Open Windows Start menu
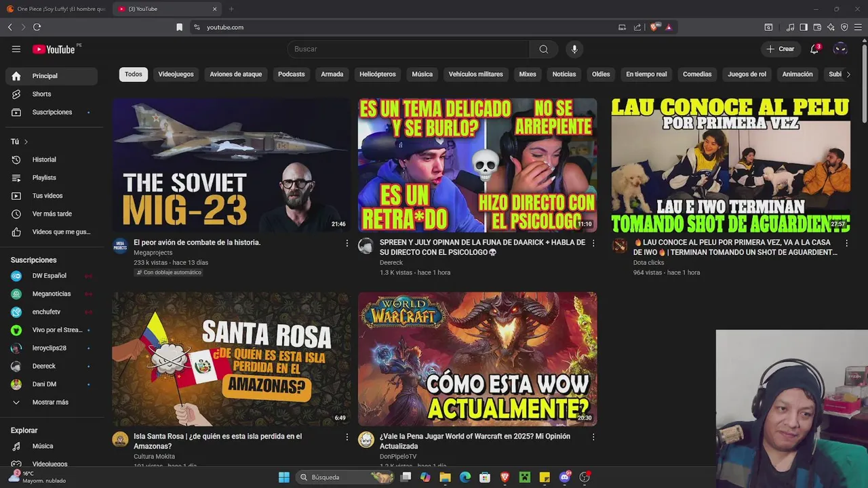Screen dimensions: 868x488 284,477
